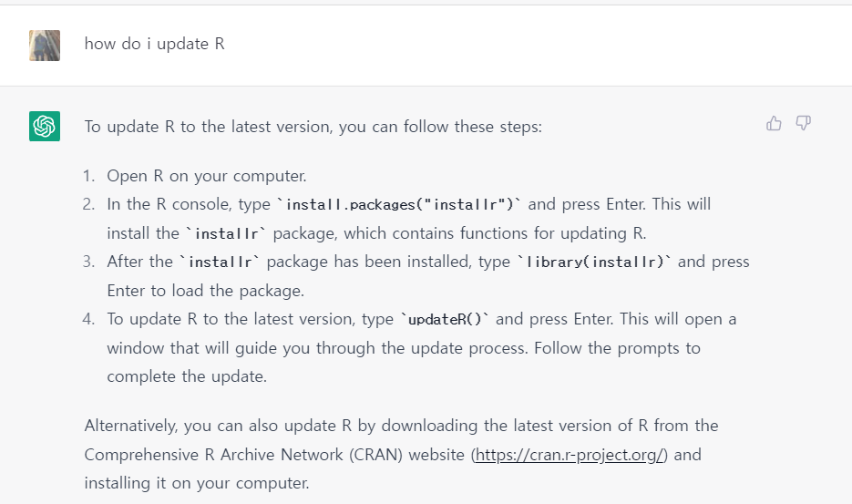Click the list number 4 marker
Image resolution: width=852 pixels, height=504 pixels.
coord(88,319)
